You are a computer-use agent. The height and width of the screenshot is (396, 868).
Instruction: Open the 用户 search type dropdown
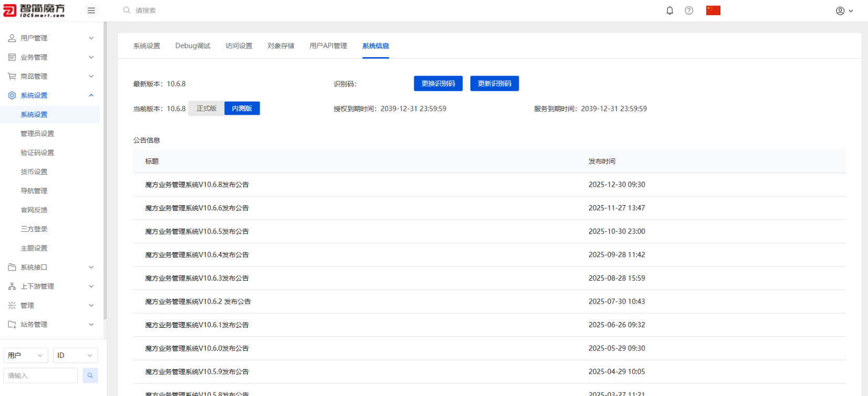pyautogui.click(x=25, y=356)
